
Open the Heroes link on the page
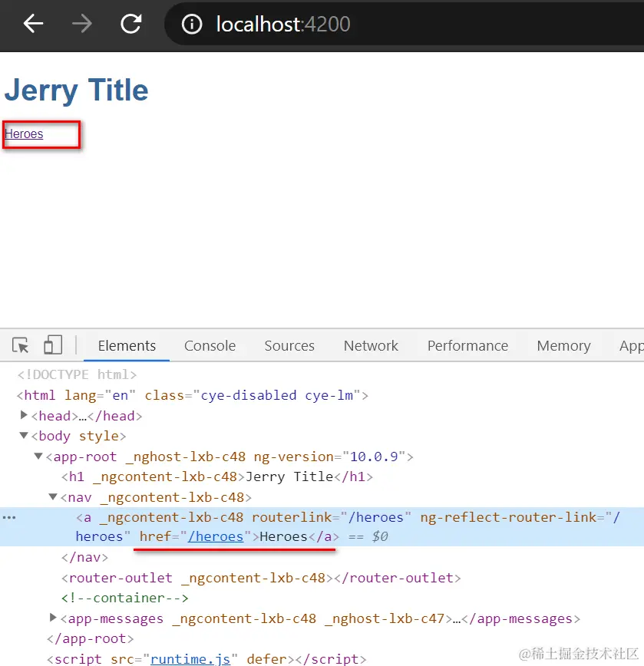point(24,134)
